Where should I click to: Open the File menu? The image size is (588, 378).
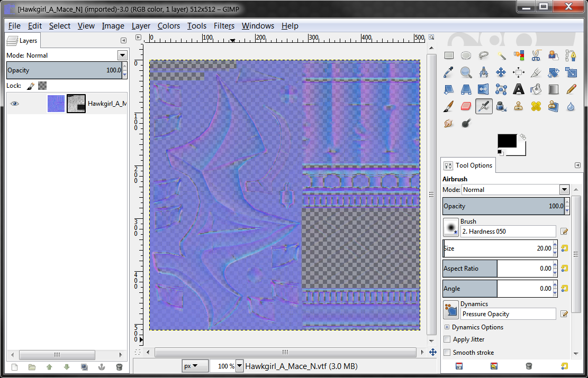pos(14,26)
